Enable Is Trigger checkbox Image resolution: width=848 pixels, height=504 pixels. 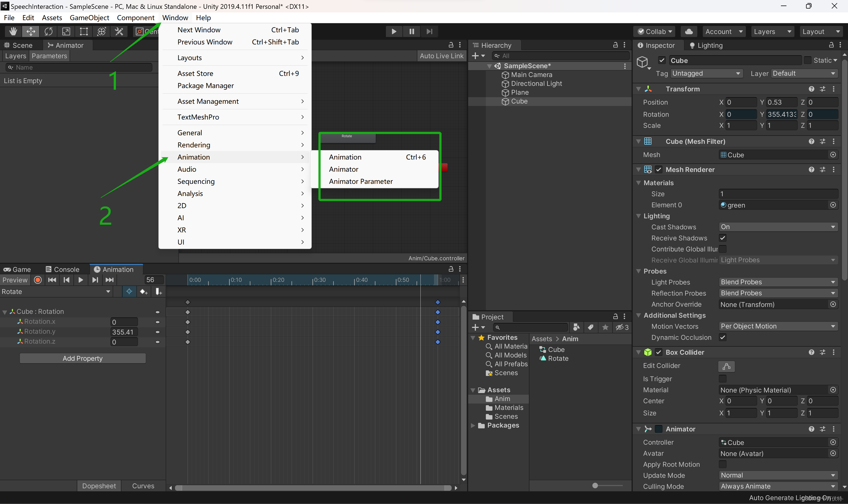722,379
